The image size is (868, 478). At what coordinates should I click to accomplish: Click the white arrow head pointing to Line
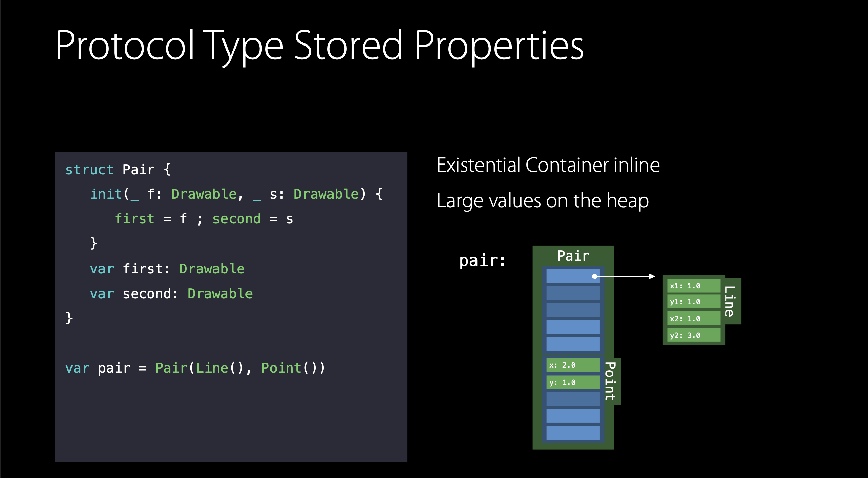click(x=652, y=276)
